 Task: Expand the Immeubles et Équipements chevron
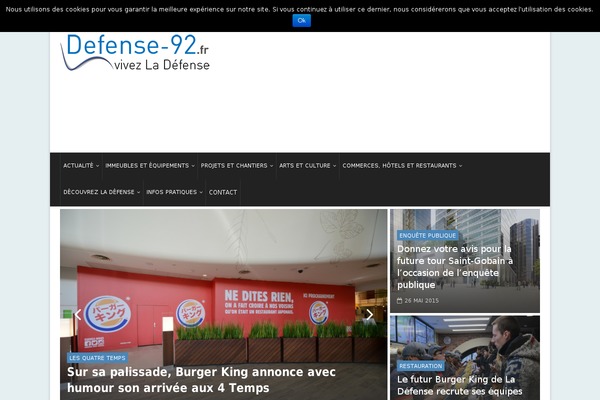click(193, 166)
